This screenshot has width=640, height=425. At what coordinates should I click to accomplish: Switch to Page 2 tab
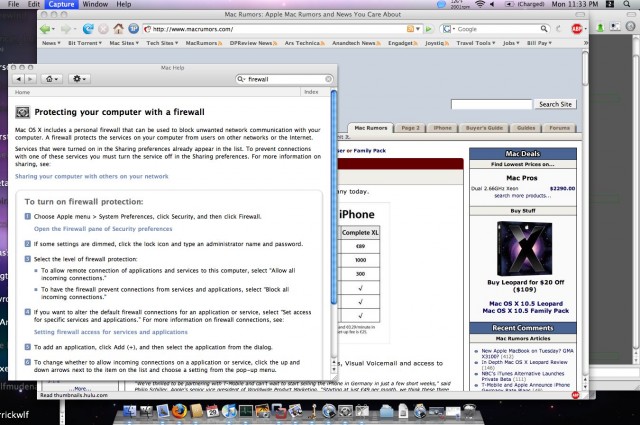tap(410, 128)
